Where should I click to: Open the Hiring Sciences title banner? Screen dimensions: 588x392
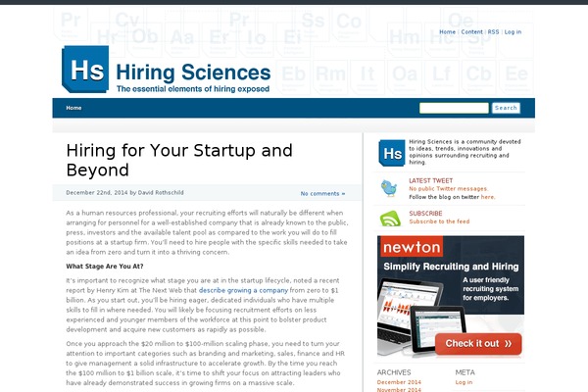coord(193,77)
